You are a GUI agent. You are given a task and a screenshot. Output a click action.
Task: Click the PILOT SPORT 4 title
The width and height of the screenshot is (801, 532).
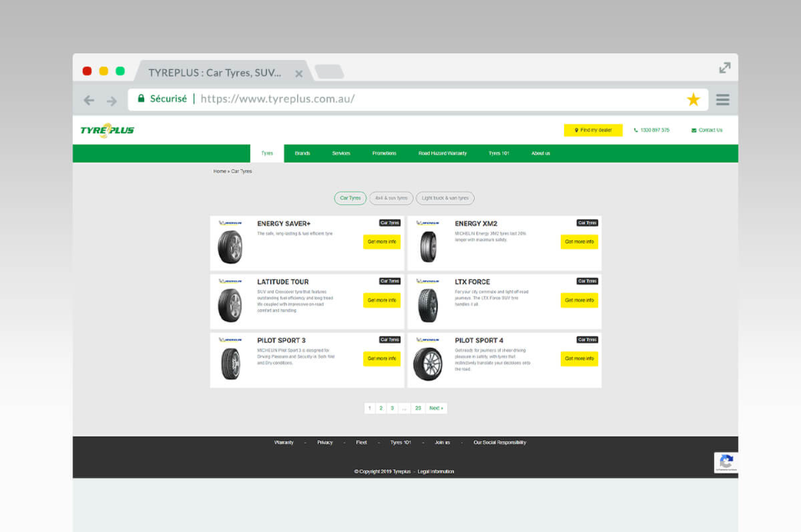pyautogui.click(x=479, y=340)
